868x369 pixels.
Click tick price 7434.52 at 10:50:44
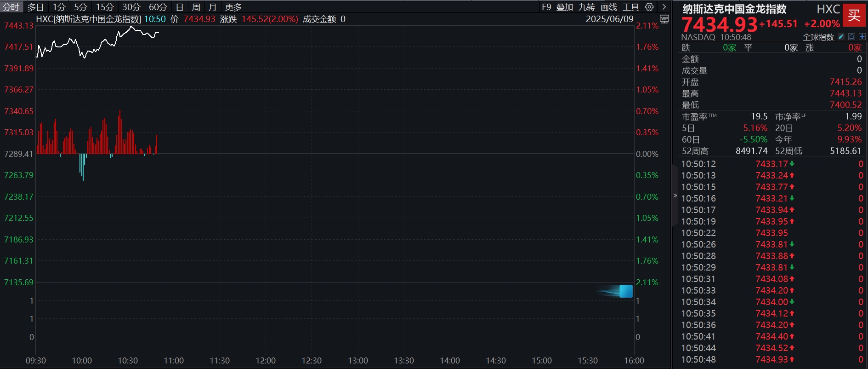coord(772,348)
